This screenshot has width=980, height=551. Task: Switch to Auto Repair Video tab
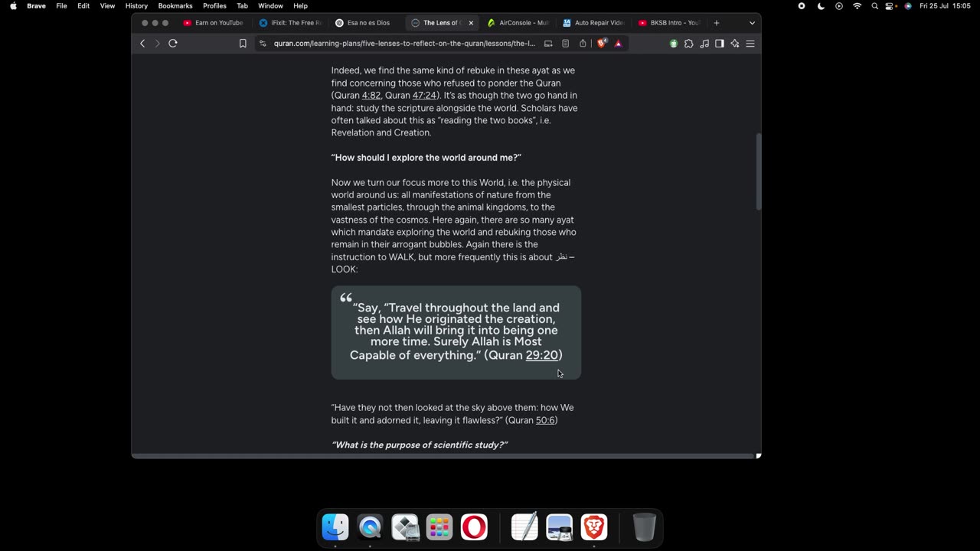click(x=594, y=23)
